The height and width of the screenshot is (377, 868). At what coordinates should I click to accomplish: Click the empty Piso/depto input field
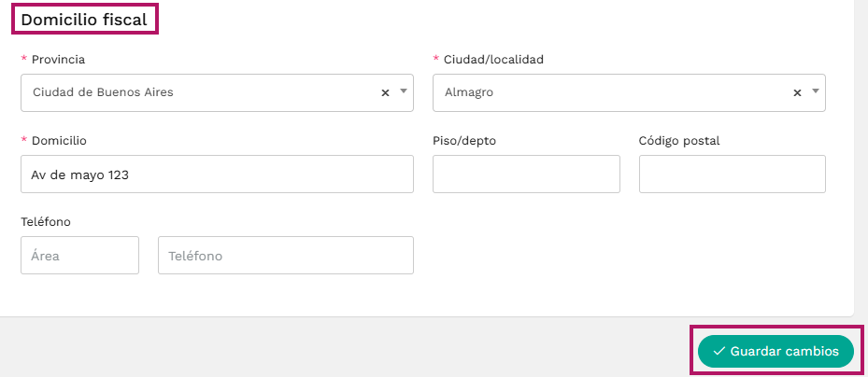526,175
